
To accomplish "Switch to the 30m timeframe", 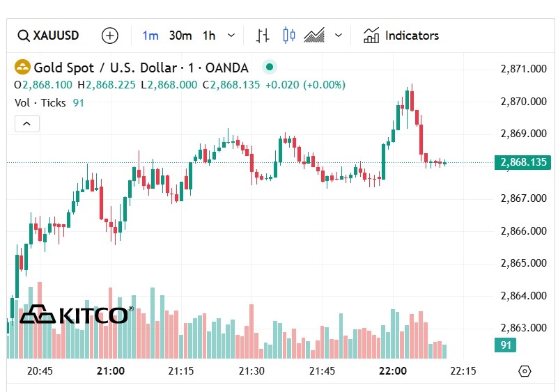I will [180, 36].
